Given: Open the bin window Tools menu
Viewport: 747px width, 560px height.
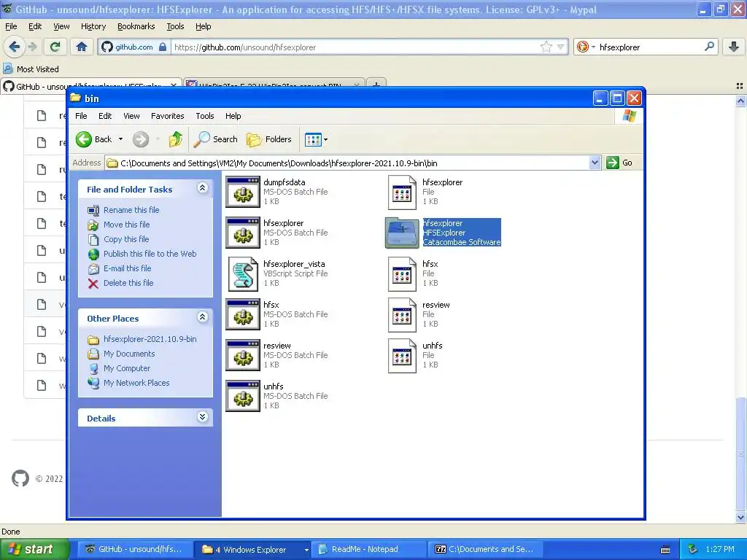Looking at the screenshot, I should [x=205, y=116].
